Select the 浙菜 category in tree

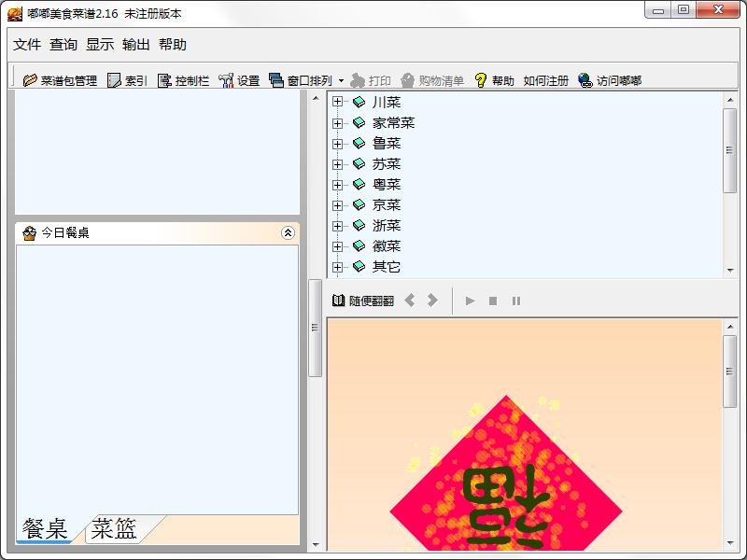point(386,225)
